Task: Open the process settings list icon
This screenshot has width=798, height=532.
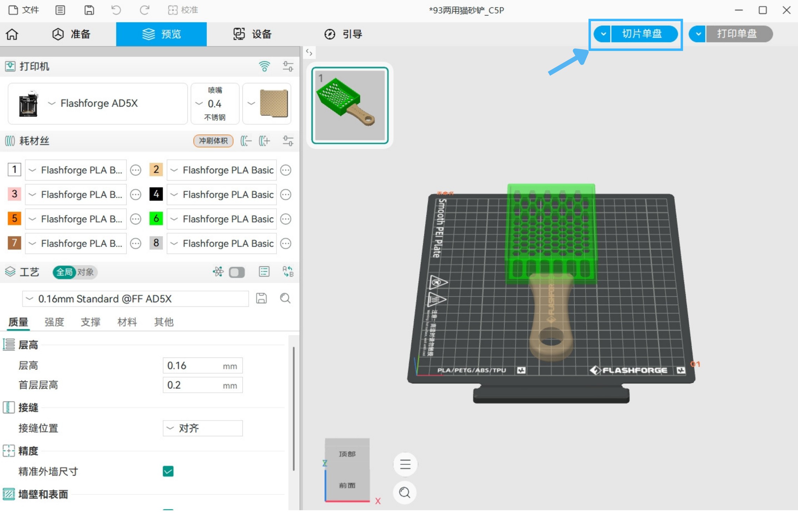Action: pyautogui.click(x=264, y=272)
